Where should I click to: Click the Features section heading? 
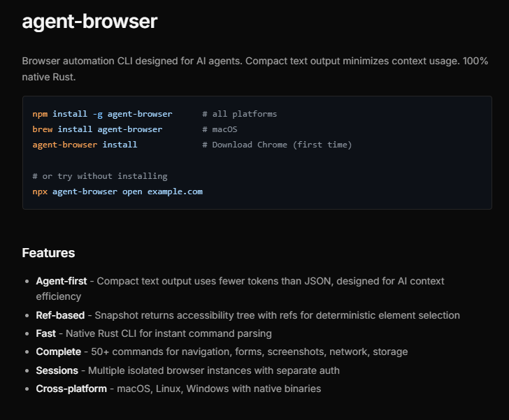click(48, 253)
